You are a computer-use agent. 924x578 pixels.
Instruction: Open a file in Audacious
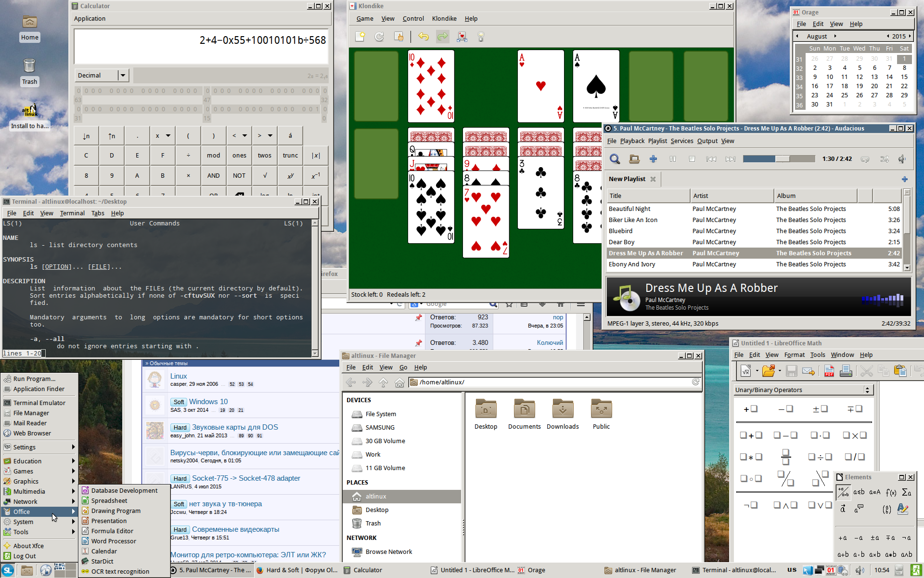pos(634,159)
